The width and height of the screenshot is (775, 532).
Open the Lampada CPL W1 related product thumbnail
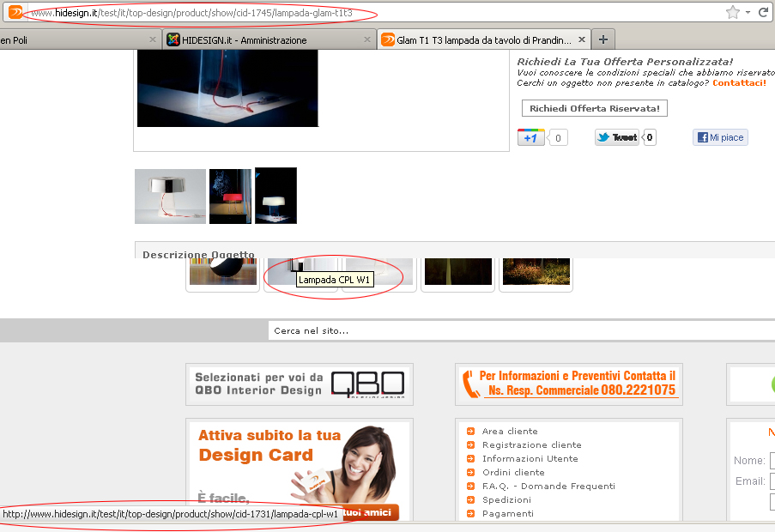pyautogui.click(x=301, y=272)
